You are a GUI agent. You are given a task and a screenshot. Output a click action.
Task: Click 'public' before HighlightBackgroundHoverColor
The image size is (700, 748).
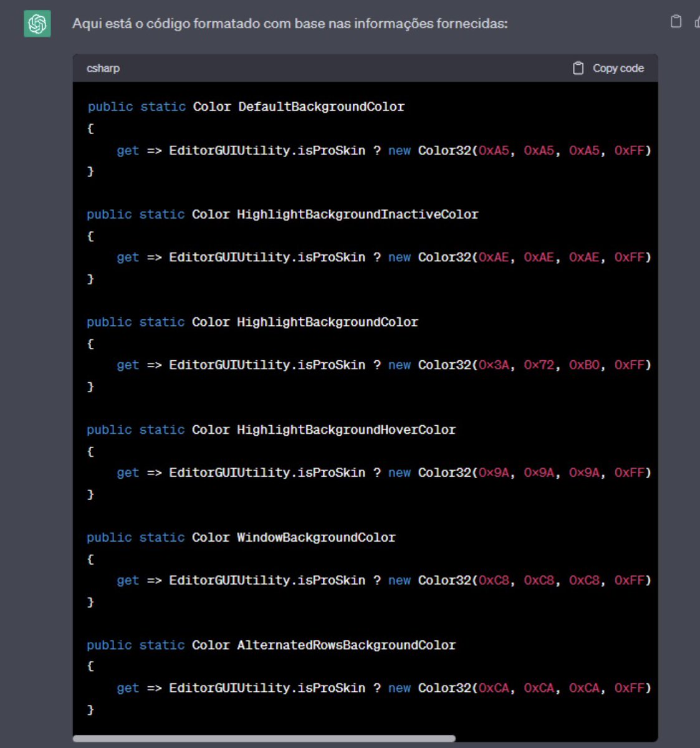coord(109,430)
